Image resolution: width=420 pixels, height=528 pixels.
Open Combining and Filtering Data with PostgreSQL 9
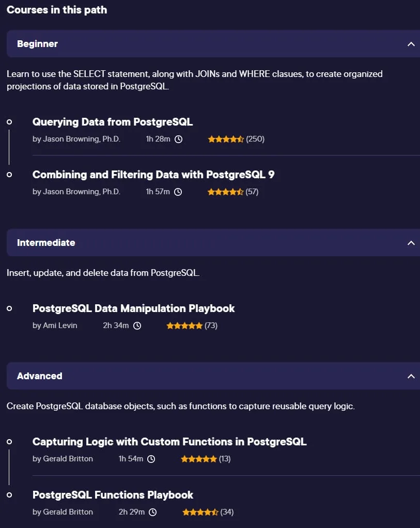[x=153, y=175]
